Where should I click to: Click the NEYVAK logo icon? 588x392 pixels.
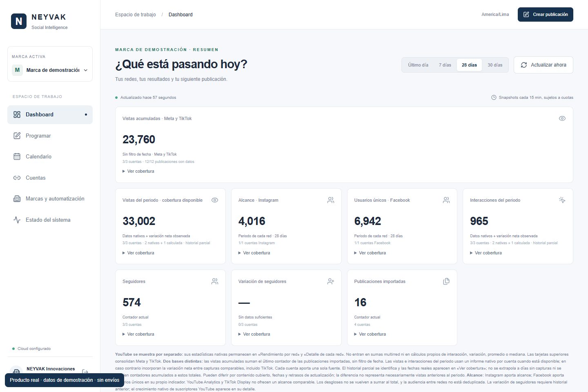19,21
